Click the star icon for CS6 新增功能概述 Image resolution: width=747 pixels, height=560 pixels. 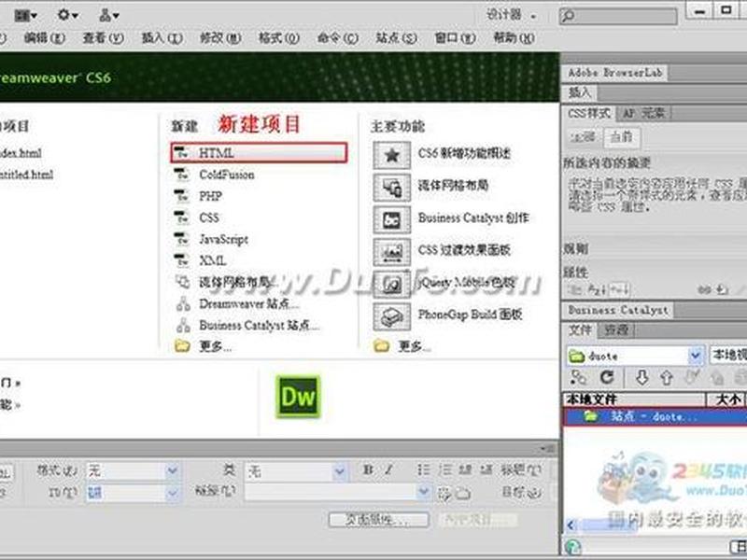point(391,155)
